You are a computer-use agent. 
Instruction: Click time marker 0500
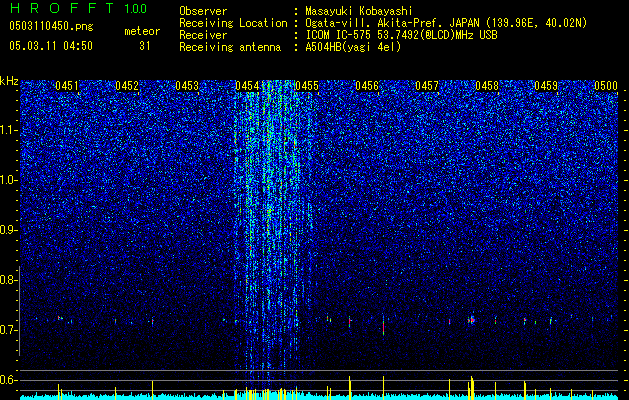point(606,86)
